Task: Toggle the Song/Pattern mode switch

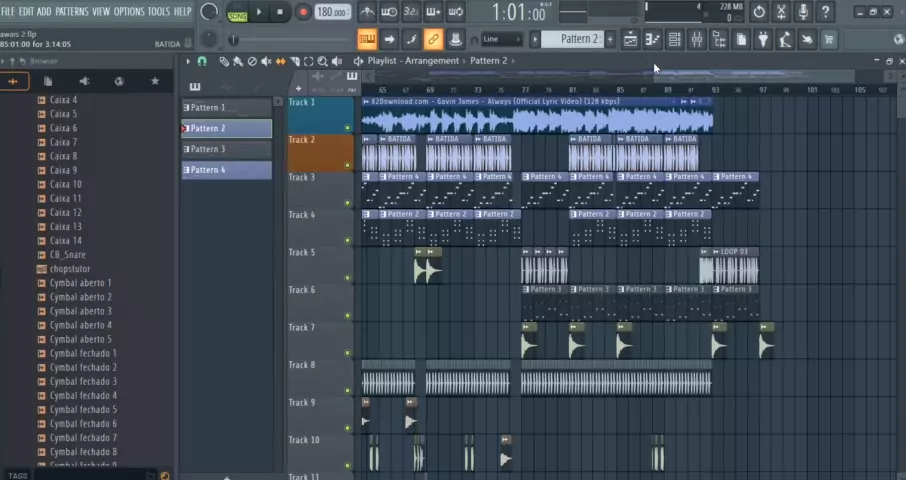Action: (237, 12)
